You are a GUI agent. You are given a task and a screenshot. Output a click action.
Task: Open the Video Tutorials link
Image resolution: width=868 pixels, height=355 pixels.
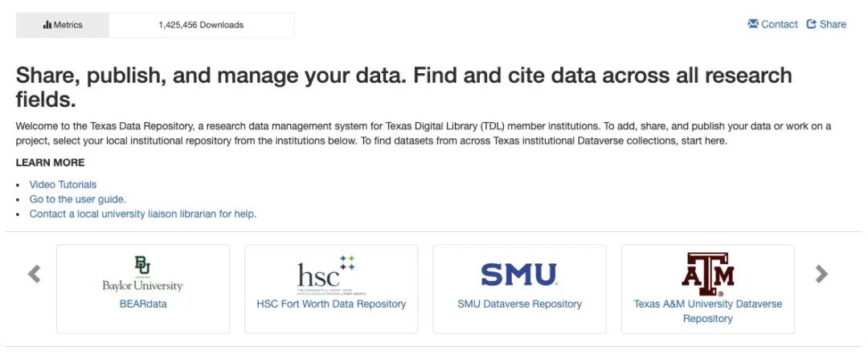click(x=63, y=185)
